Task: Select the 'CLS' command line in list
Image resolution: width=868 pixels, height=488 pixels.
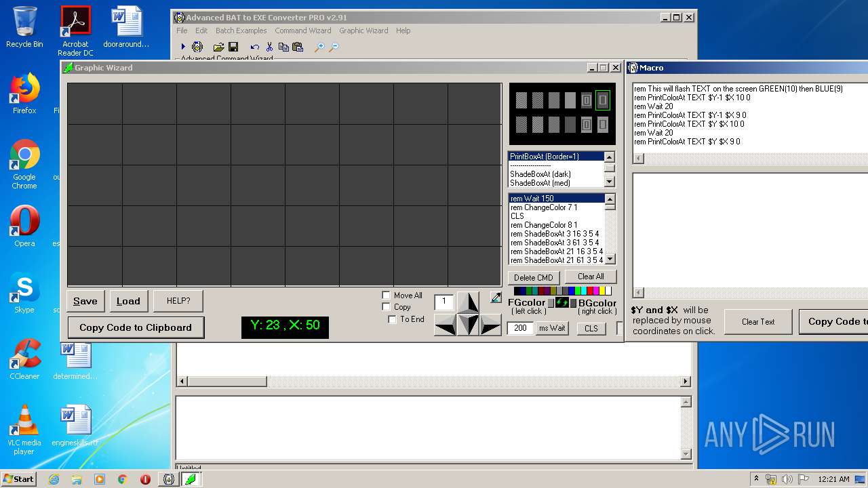Action: 556,216
